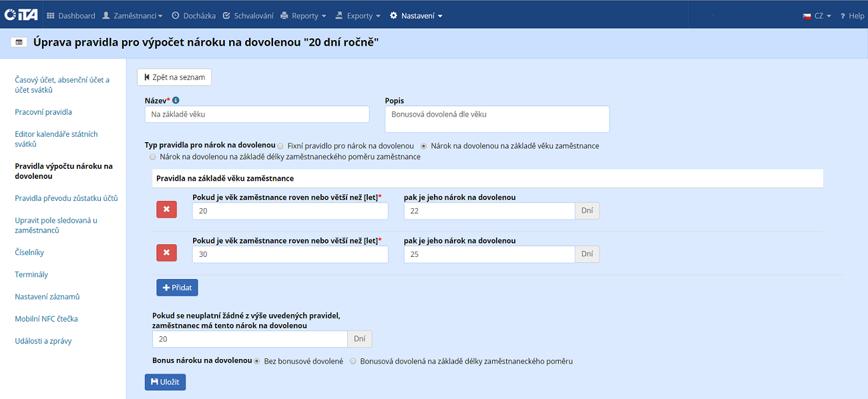Delete the age 20 rule row
868x399 pixels.
pyautogui.click(x=166, y=210)
